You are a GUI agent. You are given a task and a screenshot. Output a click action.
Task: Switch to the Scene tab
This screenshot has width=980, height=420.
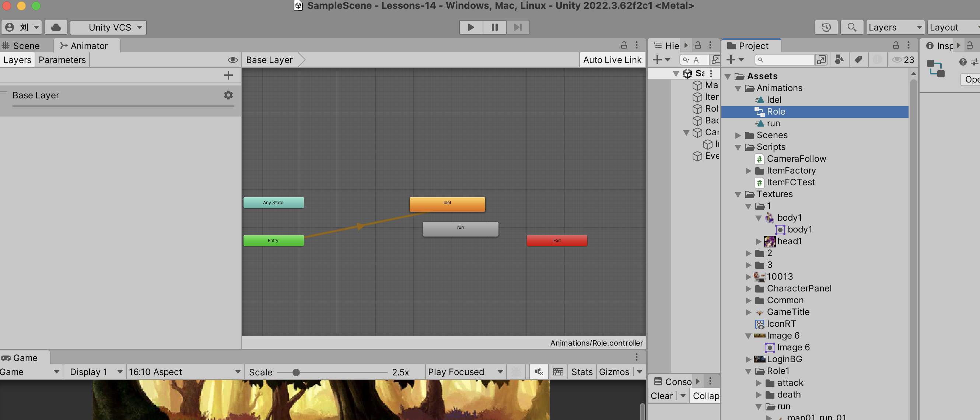pyautogui.click(x=22, y=46)
